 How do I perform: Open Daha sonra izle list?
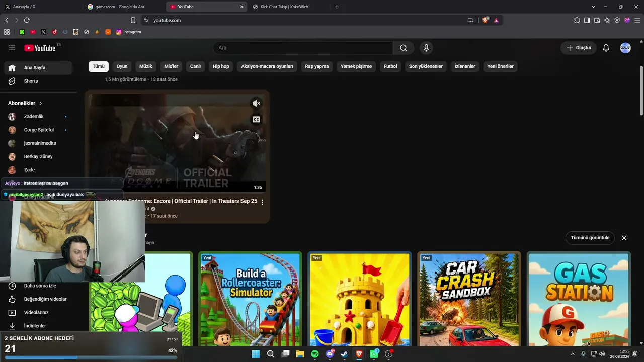tap(38, 286)
